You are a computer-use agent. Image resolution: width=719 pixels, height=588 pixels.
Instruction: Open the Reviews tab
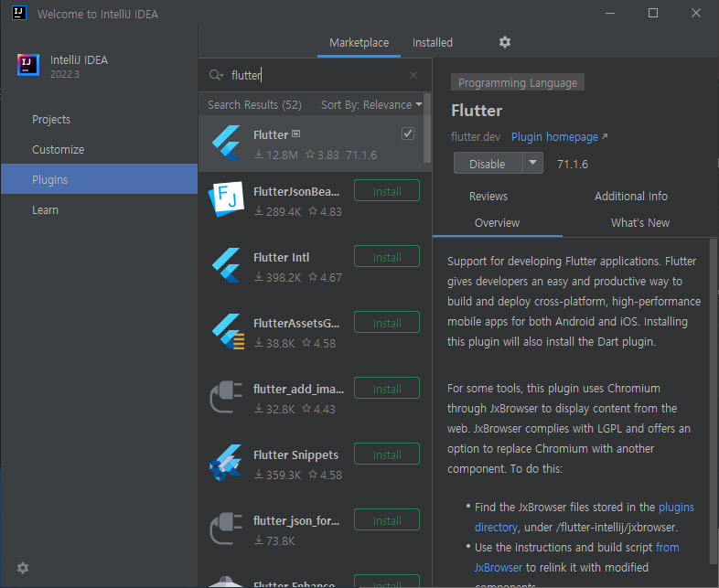(x=488, y=197)
